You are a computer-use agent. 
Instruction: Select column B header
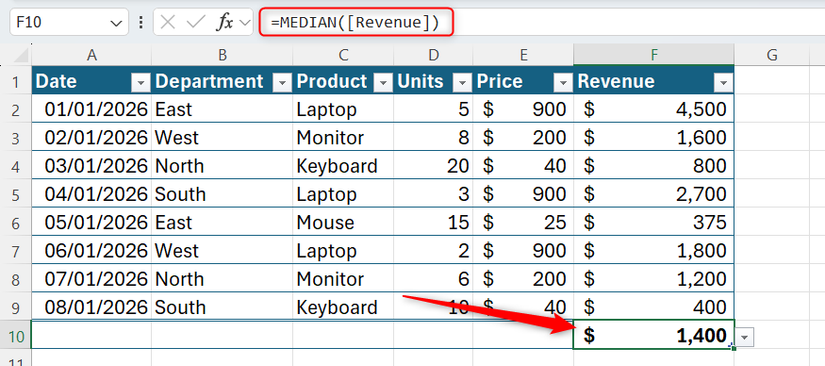[x=222, y=55]
